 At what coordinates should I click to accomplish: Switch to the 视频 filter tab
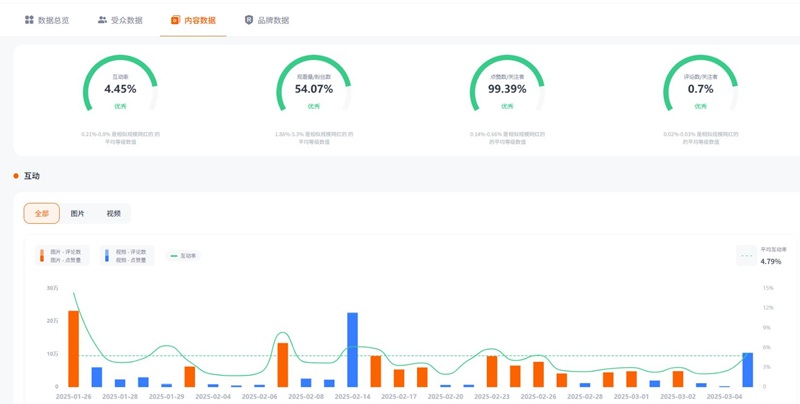(x=114, y=214)
